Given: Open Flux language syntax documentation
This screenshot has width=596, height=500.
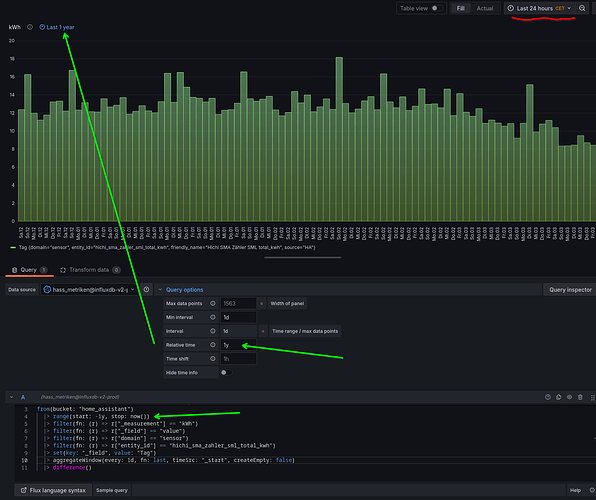Looking at the screenshot, I should 53,490.
